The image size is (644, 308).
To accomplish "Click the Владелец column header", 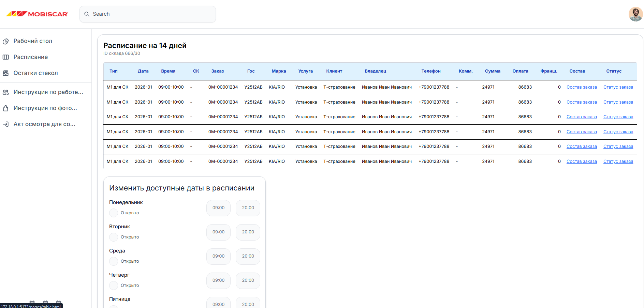I will 375,71.
